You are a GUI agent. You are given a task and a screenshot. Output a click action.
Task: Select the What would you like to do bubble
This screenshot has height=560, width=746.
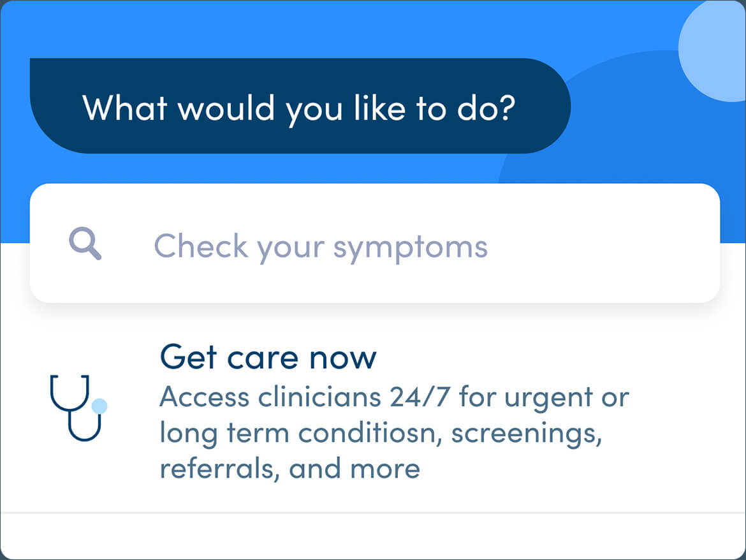pos(300,106)
